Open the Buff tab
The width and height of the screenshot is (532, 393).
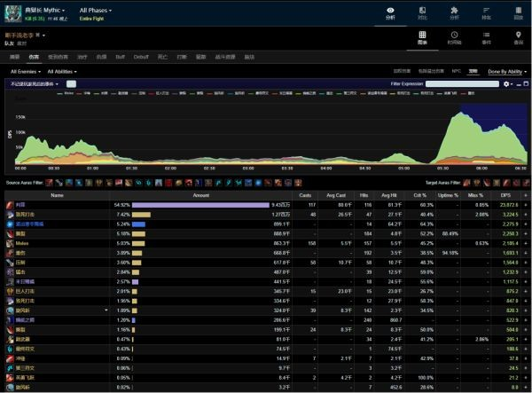click(x=120, y=57)
